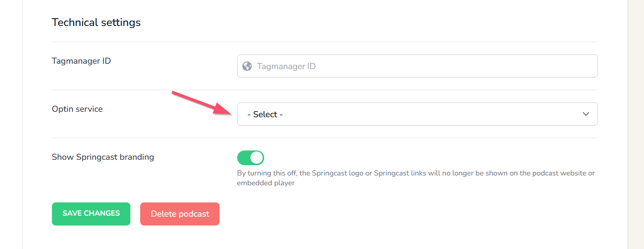644x249 pixels.
Task: Click the "Technical settings" section heading
Action: pyautogui.click(x=96, y=23)
